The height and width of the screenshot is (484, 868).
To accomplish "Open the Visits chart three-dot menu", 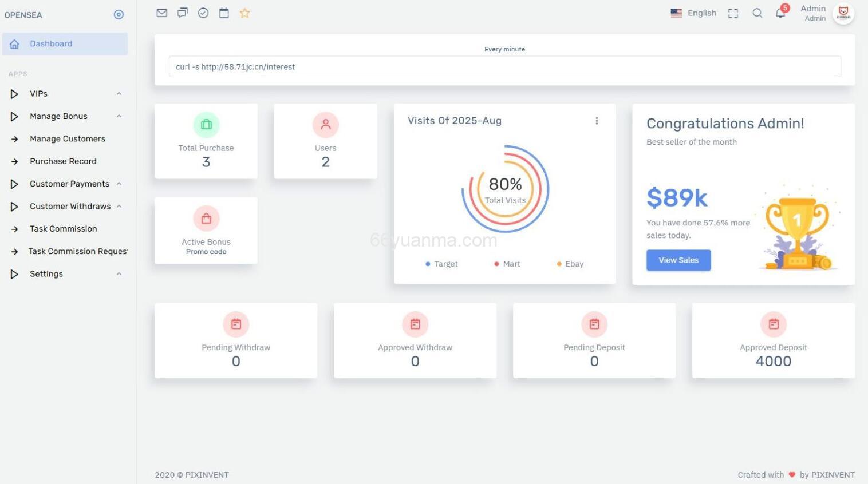I will [x=597, y=121].
